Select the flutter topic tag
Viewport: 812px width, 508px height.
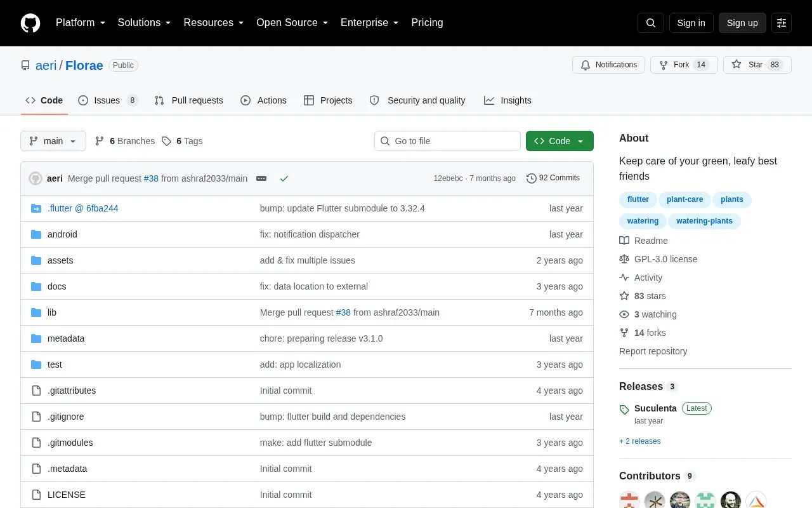coord(638,199)
